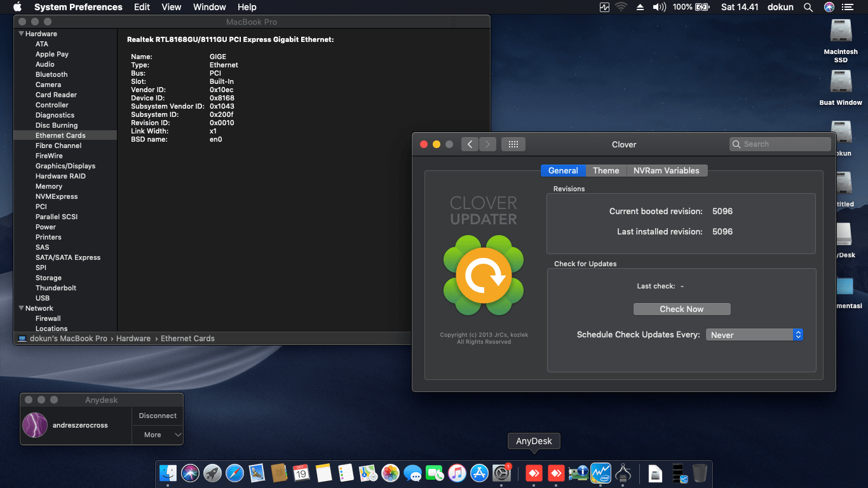Open the Window menu
The width and height of the screenshot is (868, 488).
click(210, 7)
